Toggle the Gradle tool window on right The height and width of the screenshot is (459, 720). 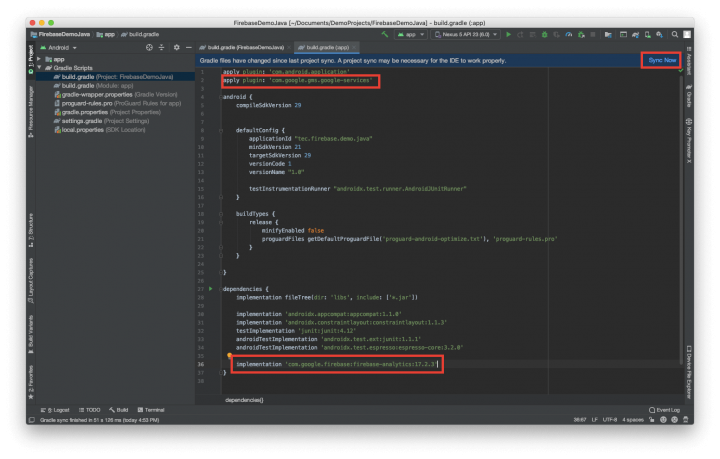tap(689, 98)
